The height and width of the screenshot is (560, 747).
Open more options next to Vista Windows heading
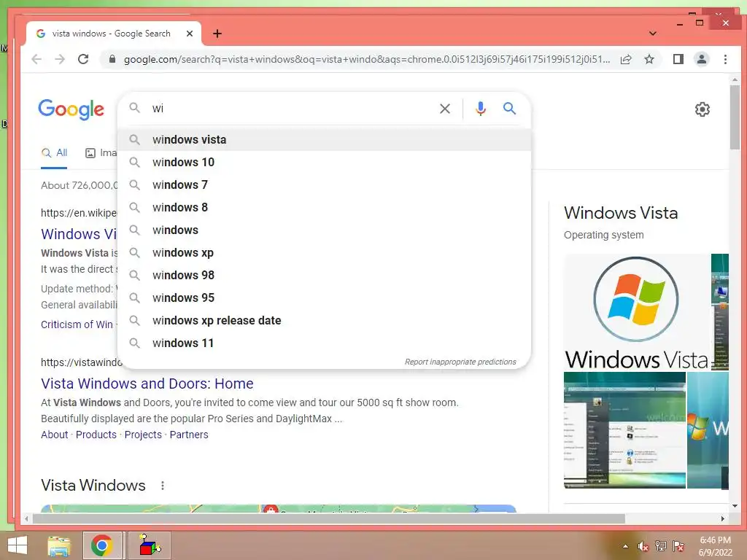(x=163, y=486)
